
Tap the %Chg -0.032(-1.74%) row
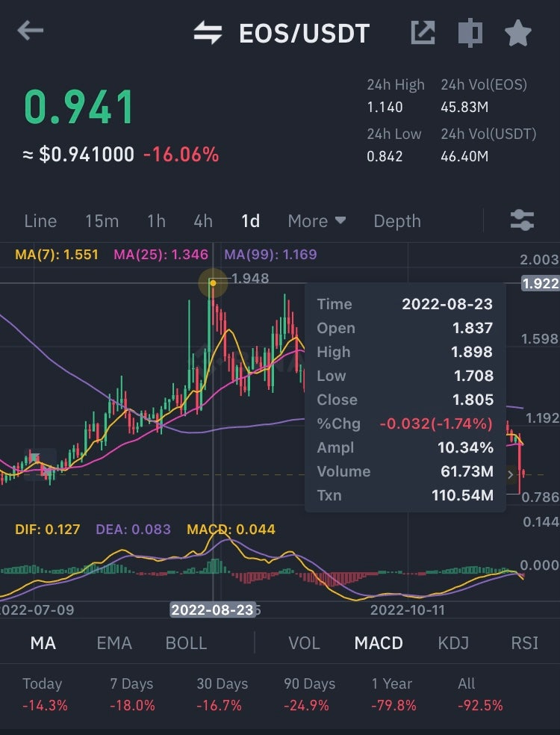405,424
